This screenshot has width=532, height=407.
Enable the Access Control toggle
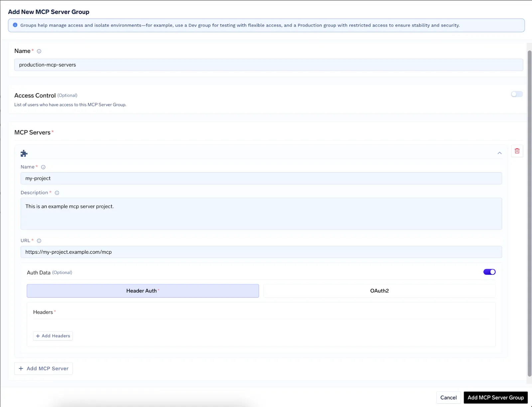(516, 94)
